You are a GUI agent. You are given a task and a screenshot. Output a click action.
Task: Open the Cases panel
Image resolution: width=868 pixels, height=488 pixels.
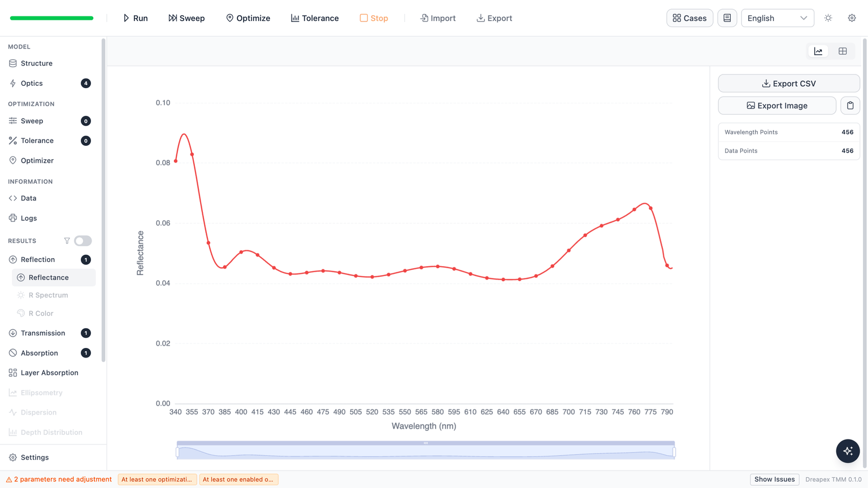tap(689, 18)
